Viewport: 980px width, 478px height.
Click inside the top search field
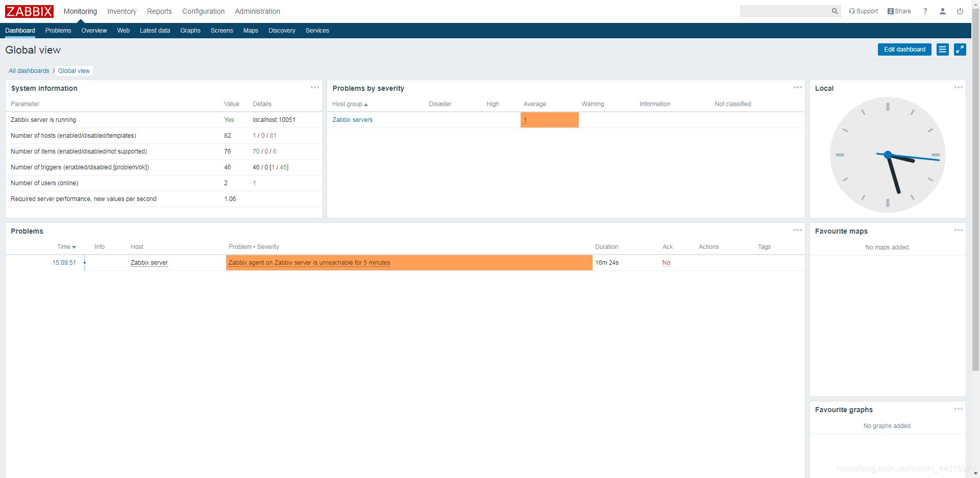click(x=785, y=11)
